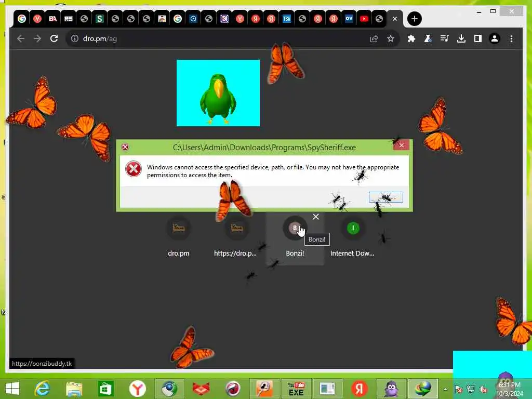Screen dimensions: 532x399
Task: Show hidden system tray icons
Action: coord(445,390)
